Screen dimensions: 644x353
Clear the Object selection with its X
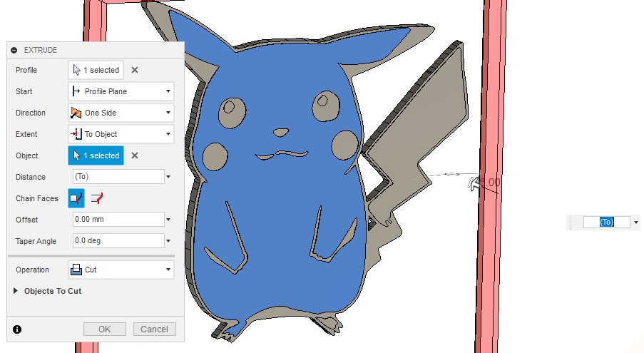pyautogui.click(x=134, y=155)
